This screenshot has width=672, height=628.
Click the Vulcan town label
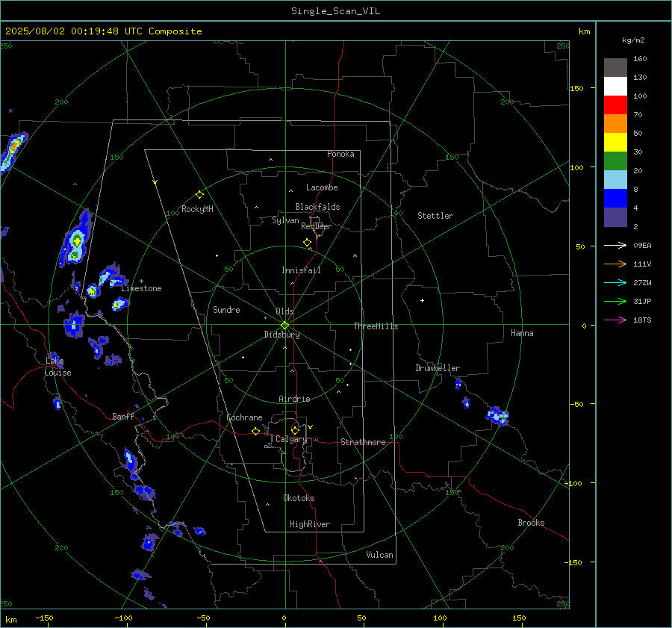click(379, 555)
